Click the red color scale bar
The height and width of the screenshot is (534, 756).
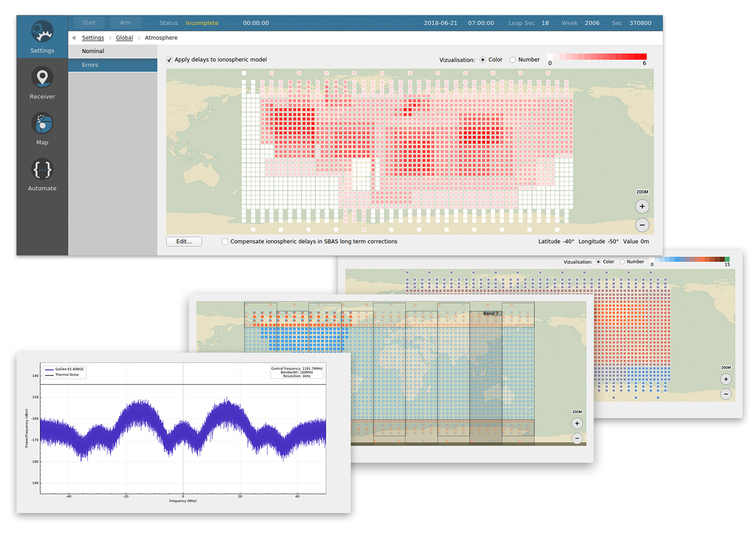[597, 57]
